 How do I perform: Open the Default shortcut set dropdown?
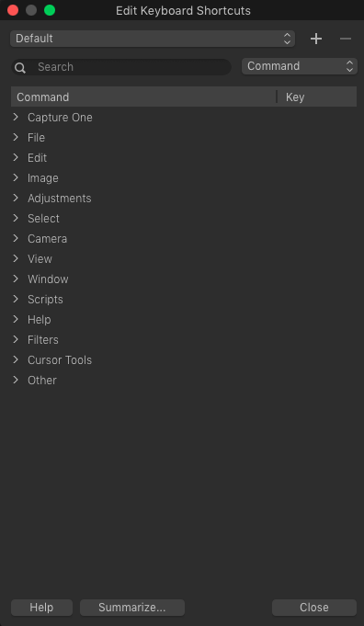click(153, 39)
